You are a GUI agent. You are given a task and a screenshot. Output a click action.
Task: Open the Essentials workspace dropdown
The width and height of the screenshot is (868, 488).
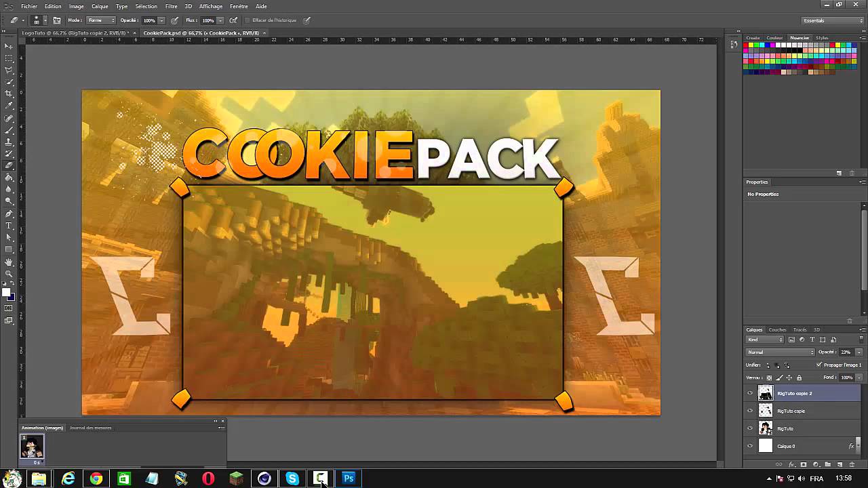(832, 20)
